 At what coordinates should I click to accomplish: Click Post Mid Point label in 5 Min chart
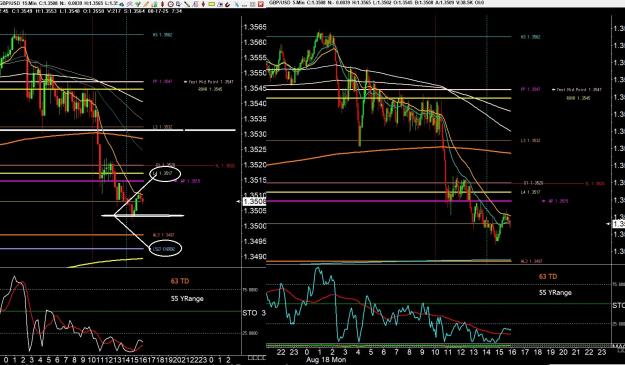pos(579,90)
